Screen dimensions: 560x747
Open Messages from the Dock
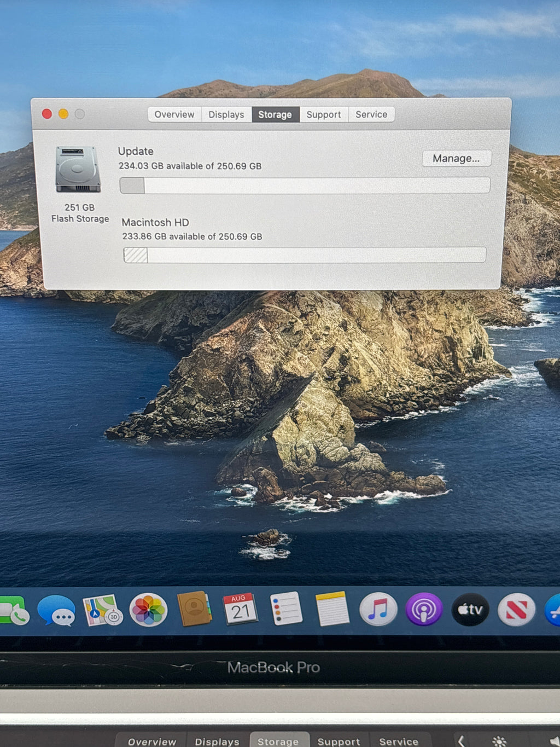point(56,610)
